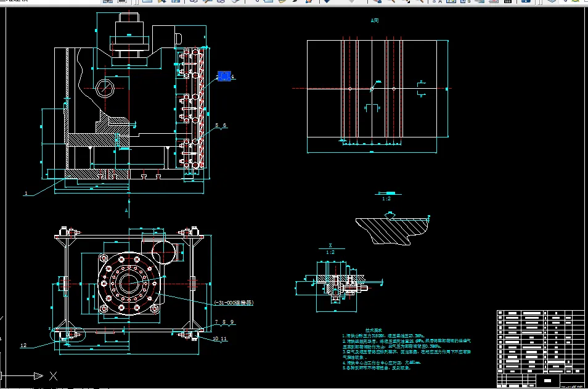
Task: Select the "10 11" part number callout
Action: (220, 338)
